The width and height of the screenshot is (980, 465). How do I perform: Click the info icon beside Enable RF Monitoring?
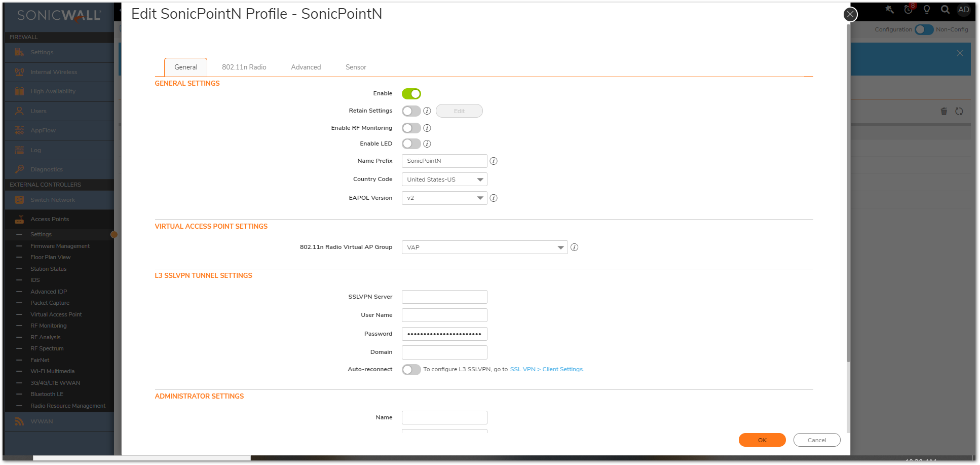[x=427, y=128]
